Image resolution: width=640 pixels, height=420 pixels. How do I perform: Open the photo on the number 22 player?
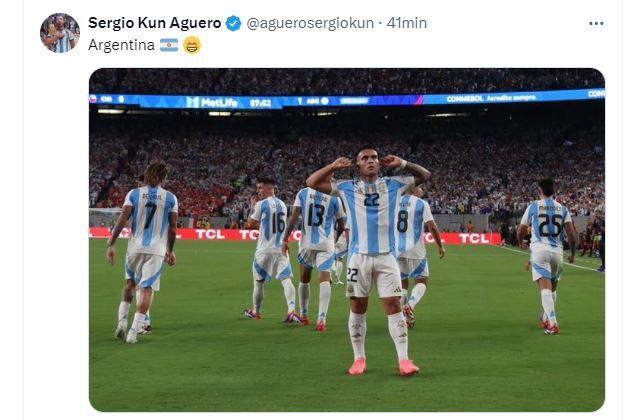[x=370, y=261]
